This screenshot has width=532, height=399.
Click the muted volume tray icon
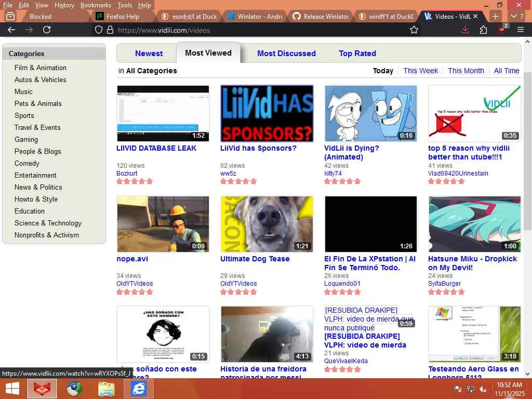(483, 389)
